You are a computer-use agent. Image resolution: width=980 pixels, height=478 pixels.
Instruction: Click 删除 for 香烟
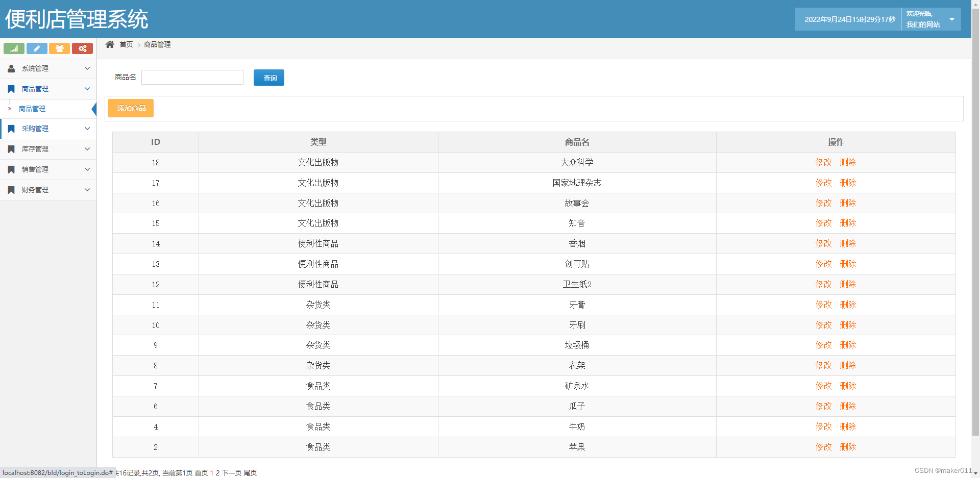point(848,243)
